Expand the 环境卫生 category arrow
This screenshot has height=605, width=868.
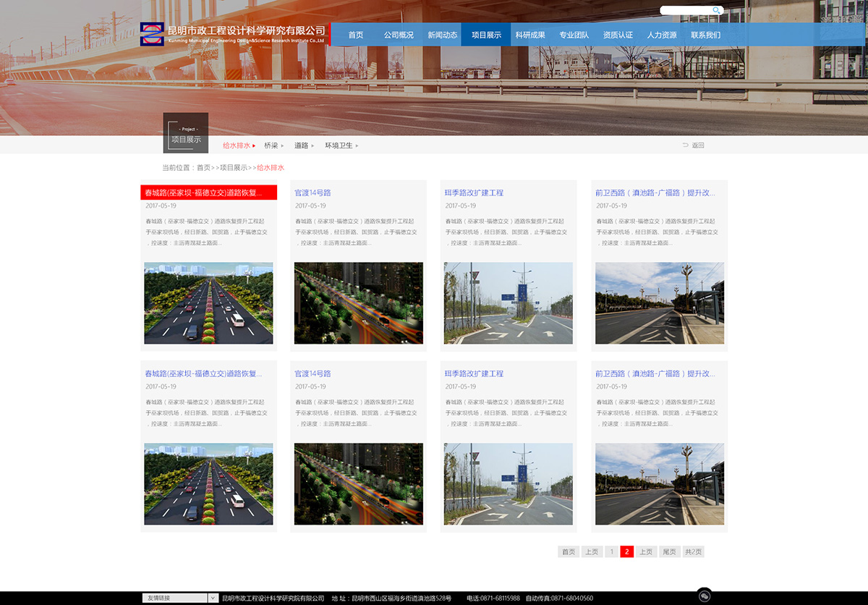tap(357, 146)
